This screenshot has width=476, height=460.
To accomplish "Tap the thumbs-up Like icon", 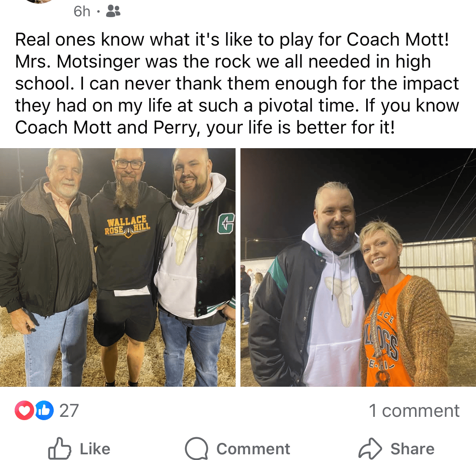I will [59, 449].
